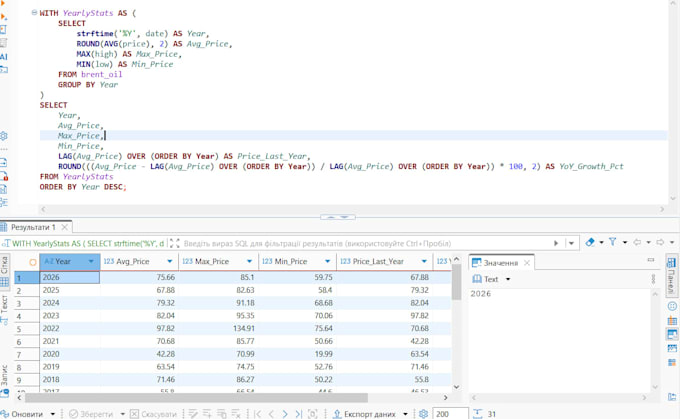Go to the first row of results
680x419 pixels.
tap(258, 414)
